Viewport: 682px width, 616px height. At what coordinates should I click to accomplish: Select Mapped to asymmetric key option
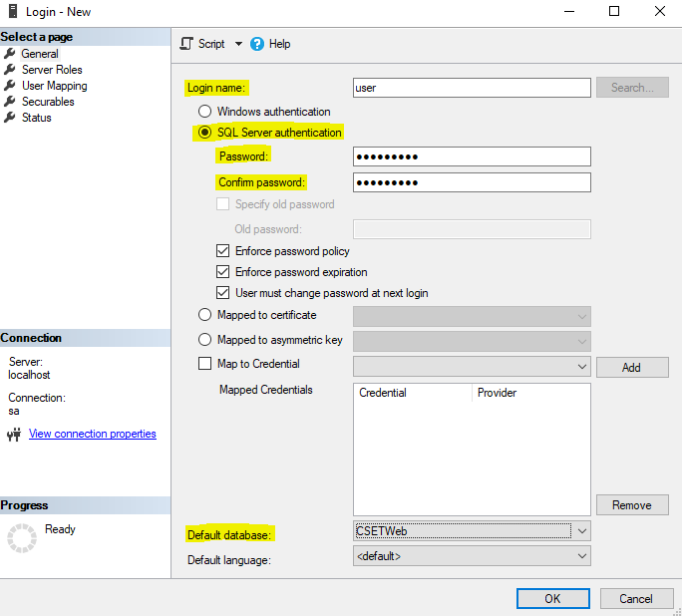point(204,340)
